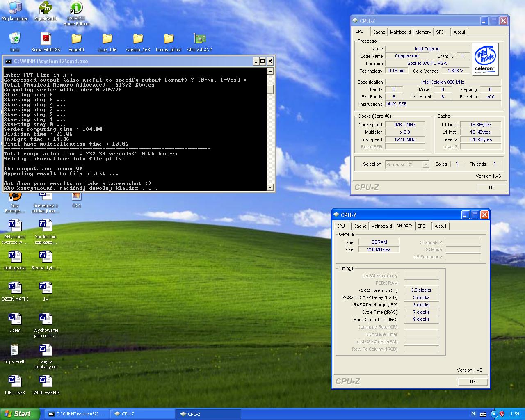Expand hidden tray icons arrow

(x=494, y=414)
